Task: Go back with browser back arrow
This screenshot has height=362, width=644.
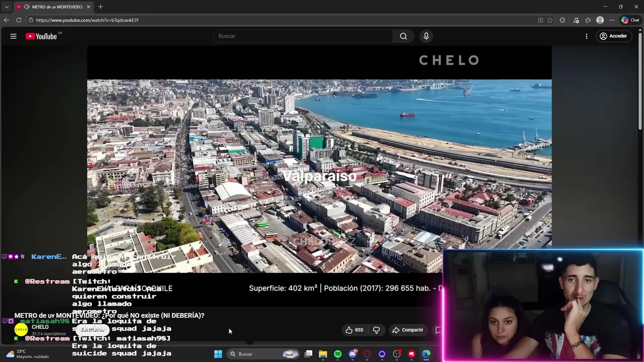Action: coord(7,20)
